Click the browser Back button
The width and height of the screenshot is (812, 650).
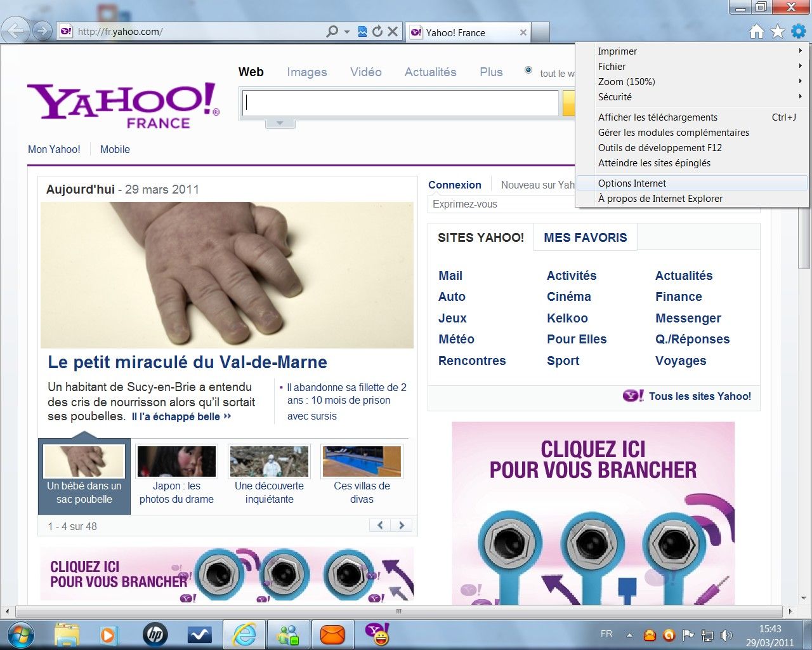[x=15, y=30]
